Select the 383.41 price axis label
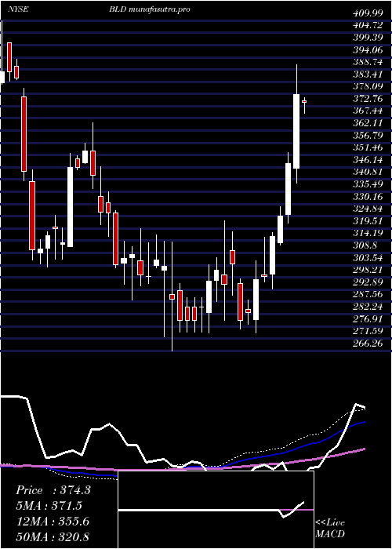The height and width of the screenshot is (549, 392). click(367, 75)
